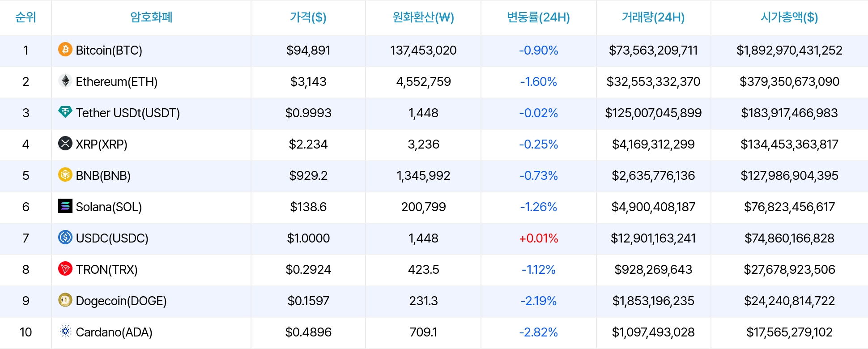Sort by 순위 column header
The height and width of the screenshot is (349, 868).
[26, 17]
